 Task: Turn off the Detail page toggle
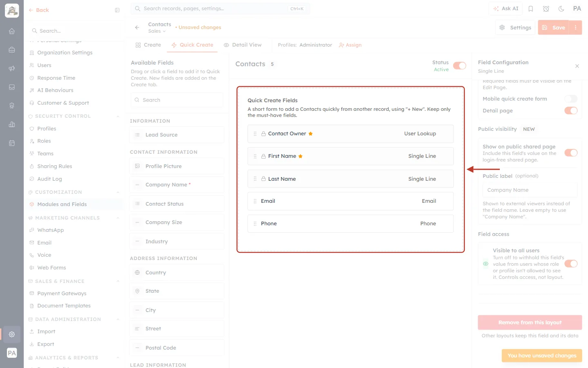tap(571, 111)
